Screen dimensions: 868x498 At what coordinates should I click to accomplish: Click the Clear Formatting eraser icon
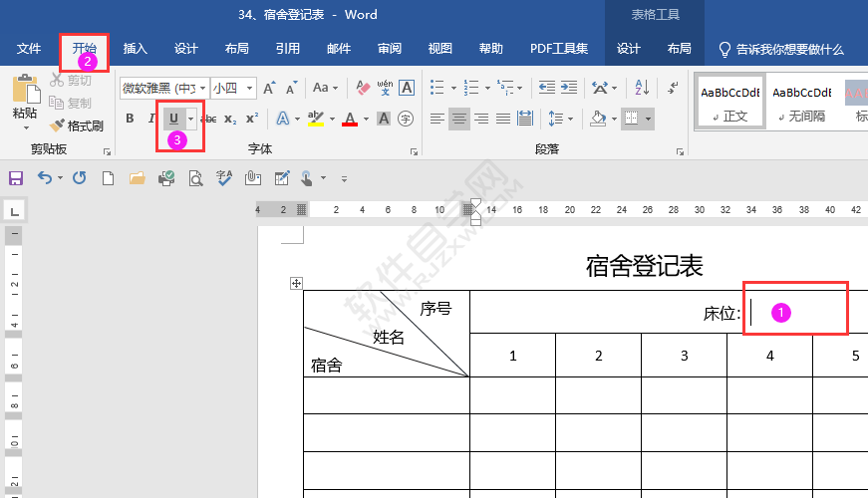click(363, 88)
